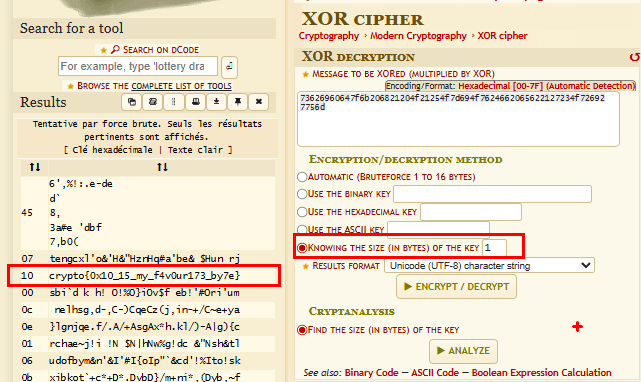This screenshot has width=641, height=382.
Task: Print the results with printer icon
Action: click(195, 102)
